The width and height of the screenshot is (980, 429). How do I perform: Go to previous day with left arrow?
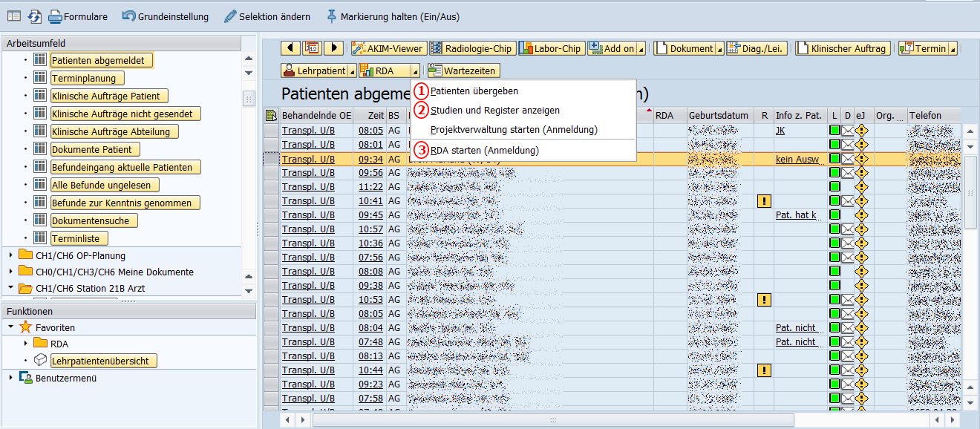pos(290,48)
